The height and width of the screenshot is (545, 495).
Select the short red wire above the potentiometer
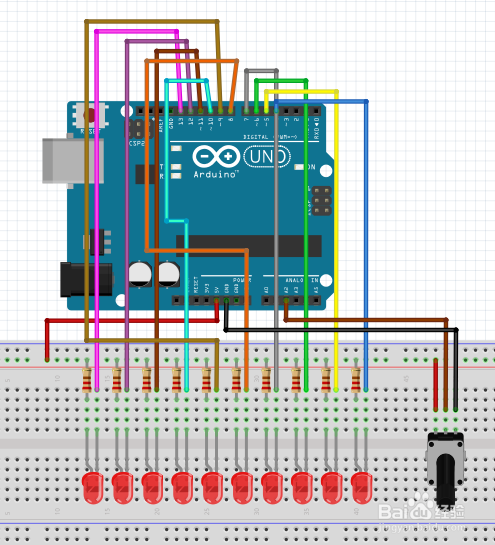436,385
